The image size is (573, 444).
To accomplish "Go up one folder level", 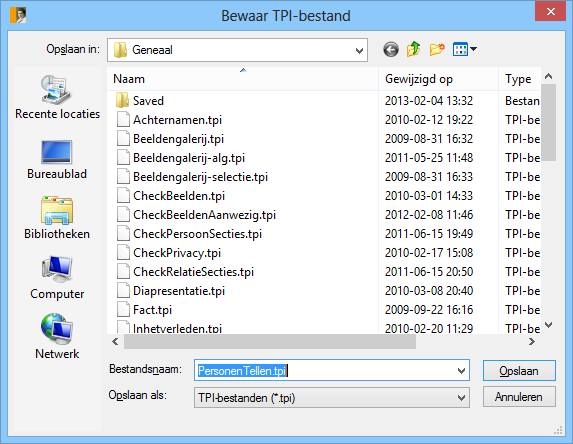I will (414, 49).
